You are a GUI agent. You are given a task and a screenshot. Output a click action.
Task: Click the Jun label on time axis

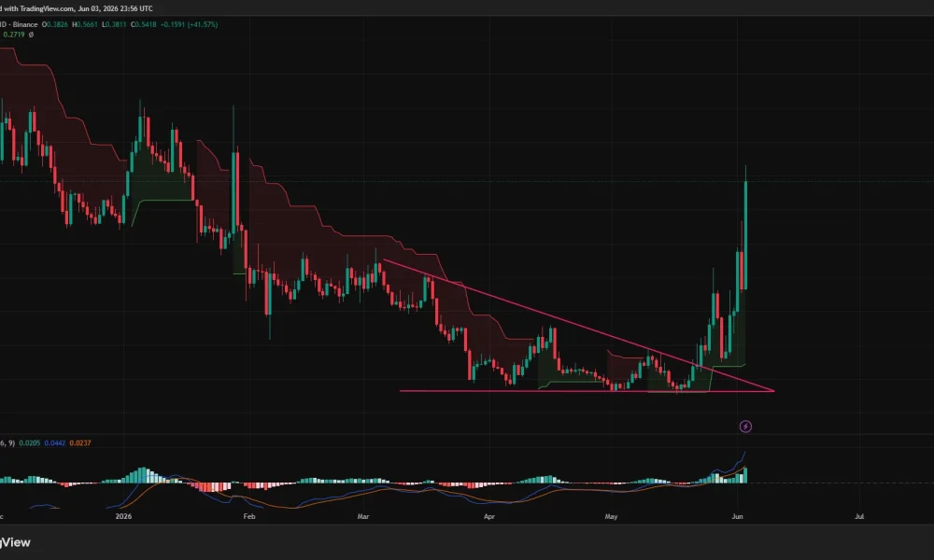pyautogui.click(x=738, y=516)
